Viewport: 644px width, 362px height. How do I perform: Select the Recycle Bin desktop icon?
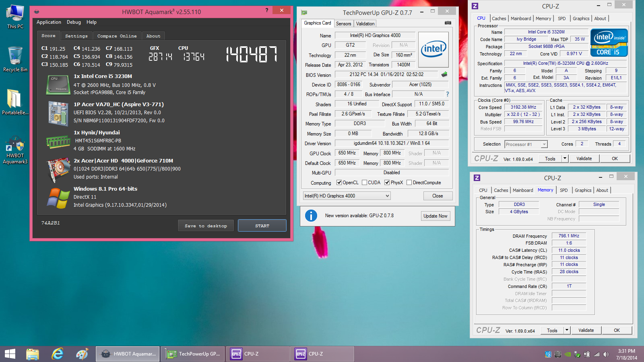(15, 59)
